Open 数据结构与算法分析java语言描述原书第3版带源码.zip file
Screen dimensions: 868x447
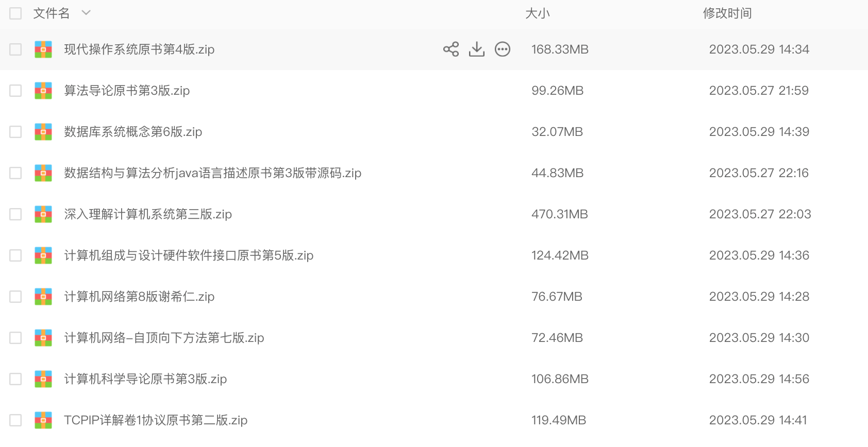pyautogui.click(x=212, y=173)
